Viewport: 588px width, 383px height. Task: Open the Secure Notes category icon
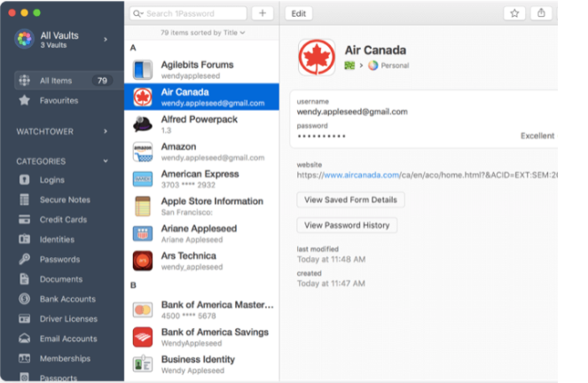[x=24, y=199]
